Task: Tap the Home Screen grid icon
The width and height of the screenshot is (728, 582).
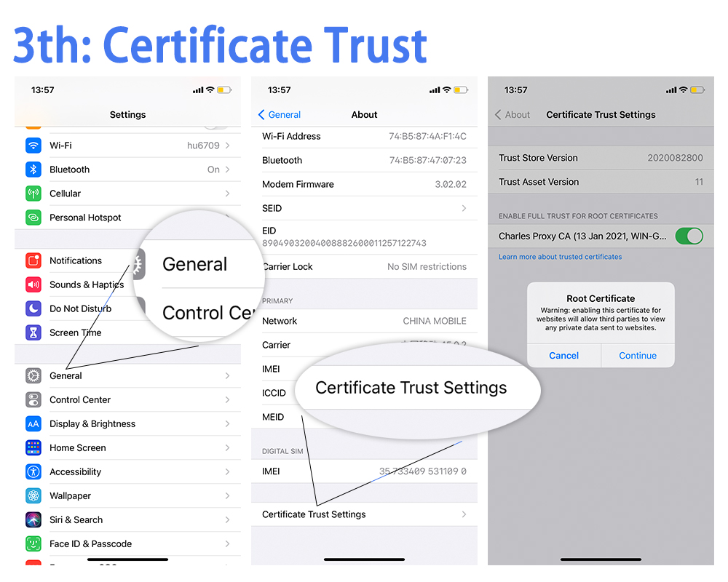Action: tap(33, 448)
